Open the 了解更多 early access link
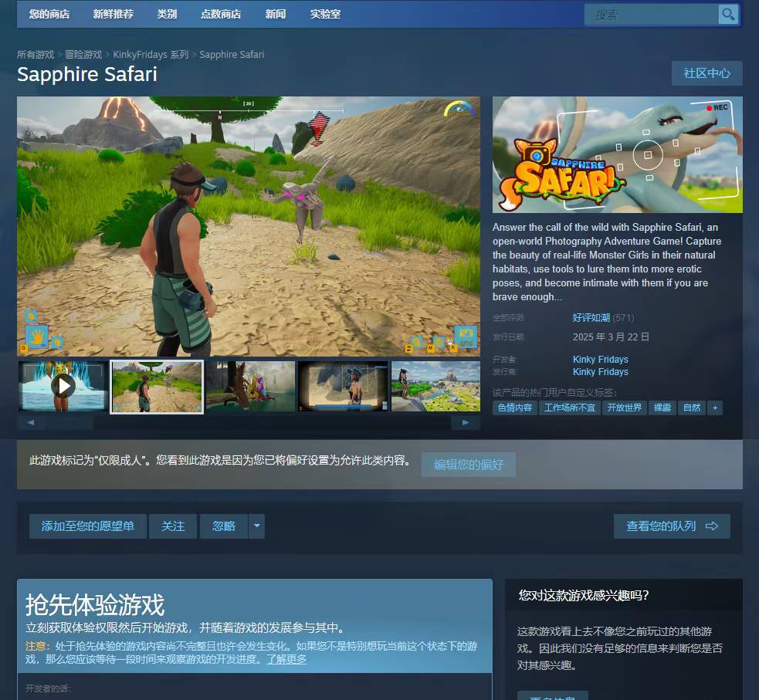 tap(286, 659)
